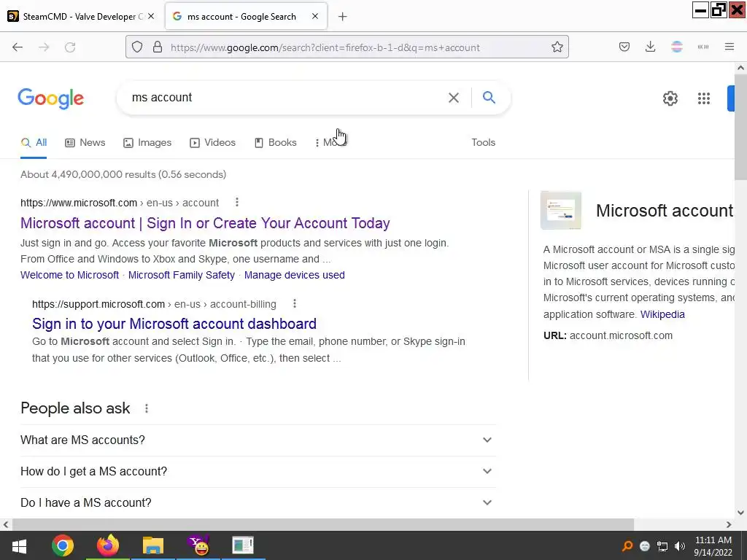Click the vertical scrollbar down arrow
The width and height of the screenshot is (747, 560).
[740, 513]
